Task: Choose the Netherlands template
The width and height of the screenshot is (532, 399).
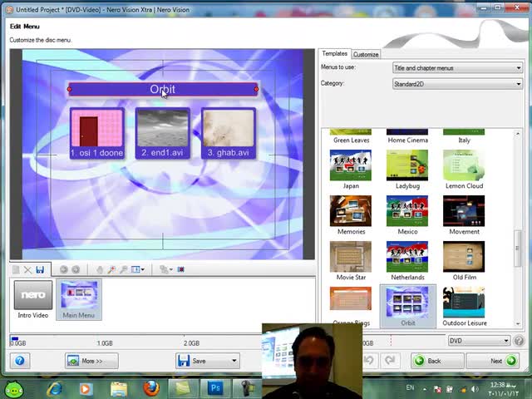Action: click(407, 260)
